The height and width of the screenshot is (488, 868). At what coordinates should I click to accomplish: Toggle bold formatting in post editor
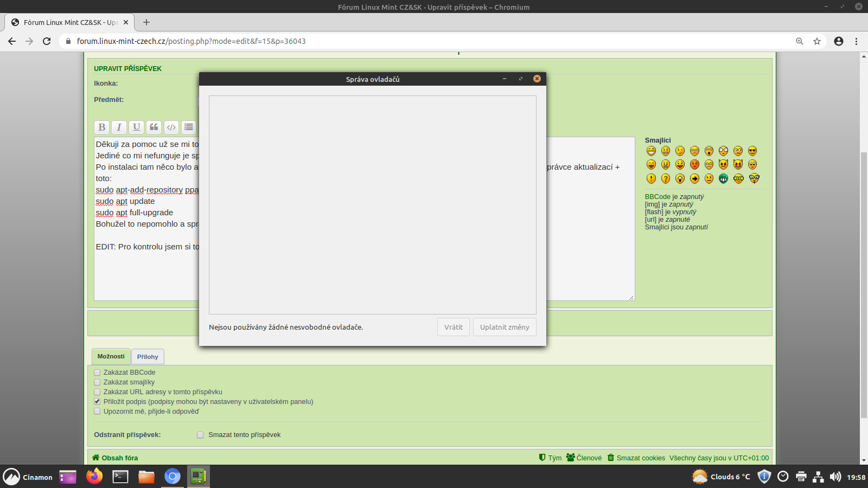(x=101, y=127)
